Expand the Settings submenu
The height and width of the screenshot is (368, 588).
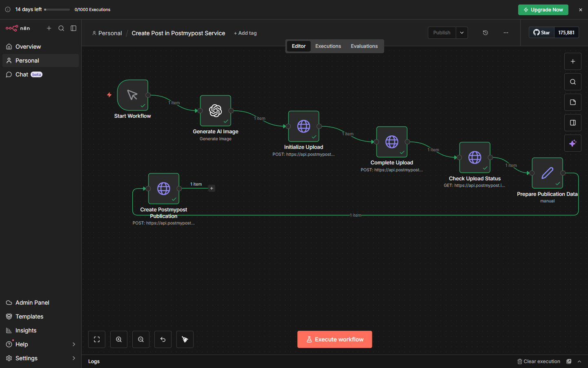coord(74,358)
